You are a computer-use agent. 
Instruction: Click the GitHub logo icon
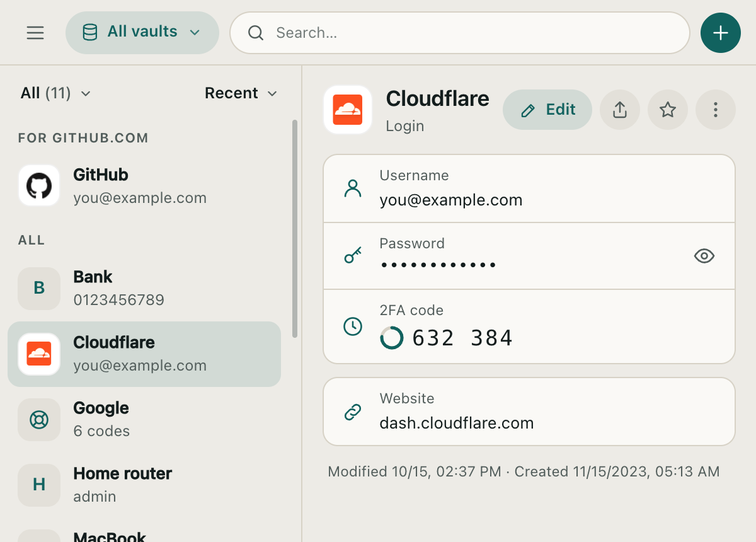point(39,185)
